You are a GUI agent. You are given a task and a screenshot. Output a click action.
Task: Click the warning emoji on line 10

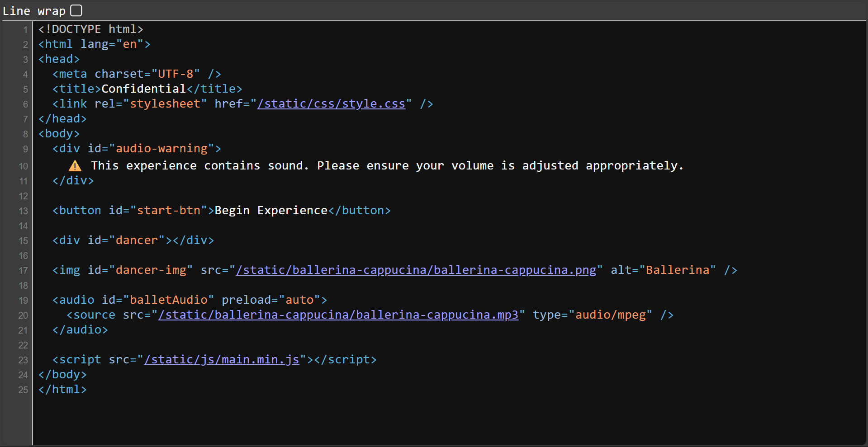(x=75, y=166)
